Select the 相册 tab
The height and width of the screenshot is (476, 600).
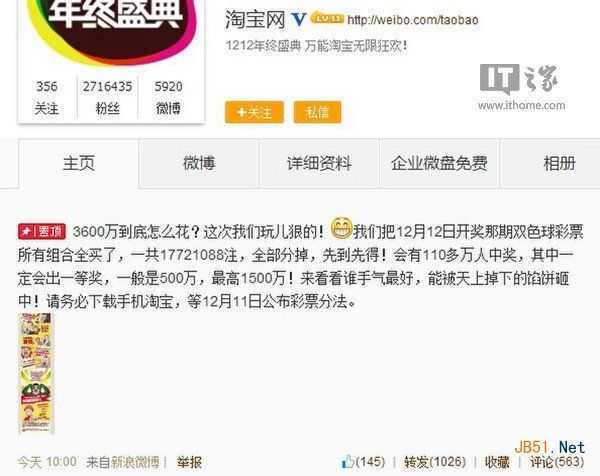[559, 163]
